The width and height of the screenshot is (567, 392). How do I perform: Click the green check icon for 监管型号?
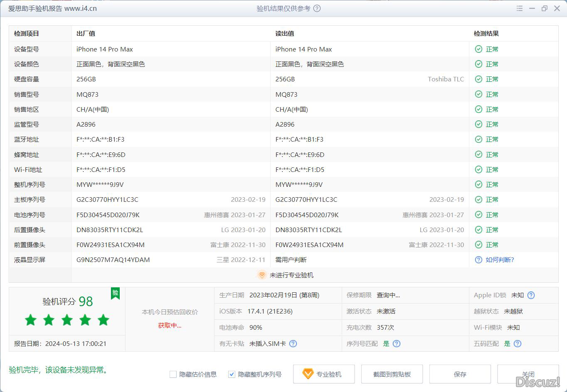click(478, 124)
